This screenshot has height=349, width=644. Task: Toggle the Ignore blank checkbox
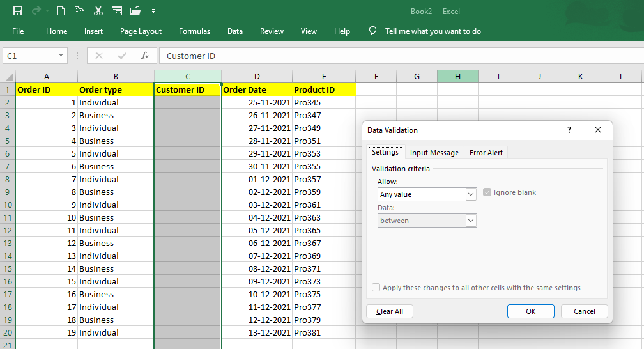[488, 192]
